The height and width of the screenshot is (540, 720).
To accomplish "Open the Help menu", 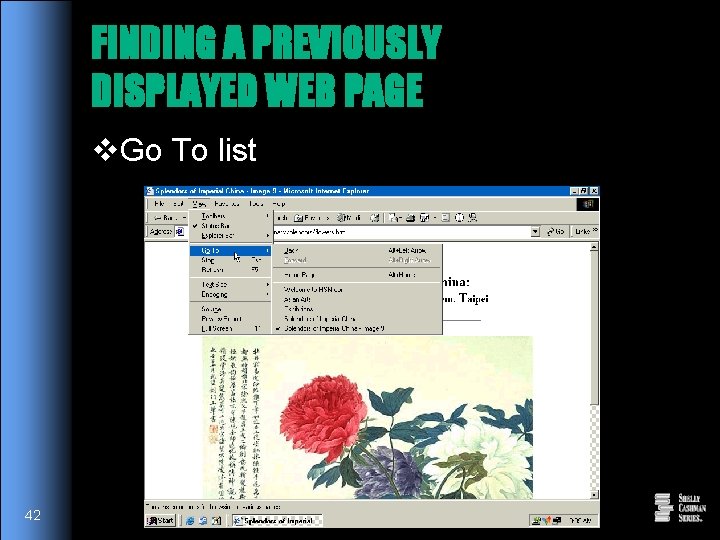I will coord(278,204).
